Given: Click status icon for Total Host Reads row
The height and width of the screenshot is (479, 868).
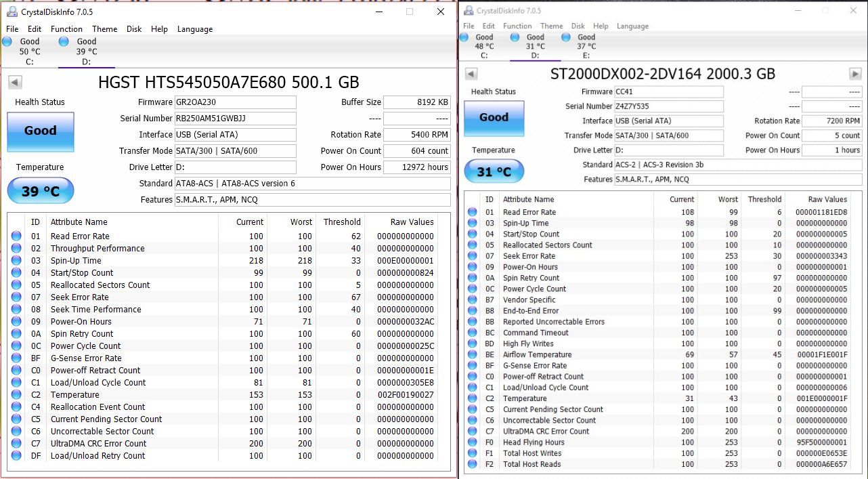Looking at the screenshot, I should click(x=472, y=464).
